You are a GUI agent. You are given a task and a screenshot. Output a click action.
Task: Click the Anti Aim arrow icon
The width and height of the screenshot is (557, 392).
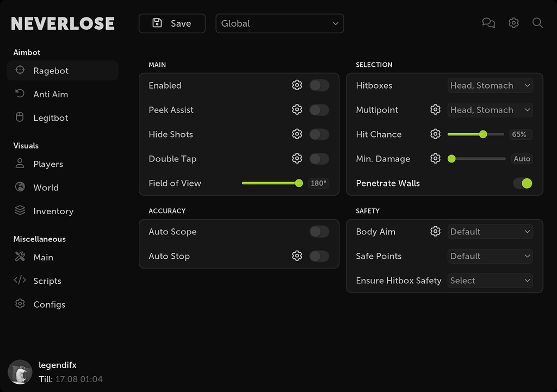[x=20, y=94]
